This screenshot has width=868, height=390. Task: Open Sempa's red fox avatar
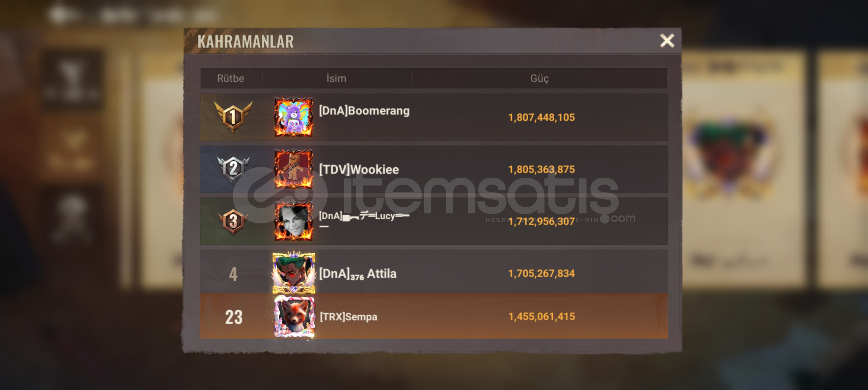pos(294,317)
